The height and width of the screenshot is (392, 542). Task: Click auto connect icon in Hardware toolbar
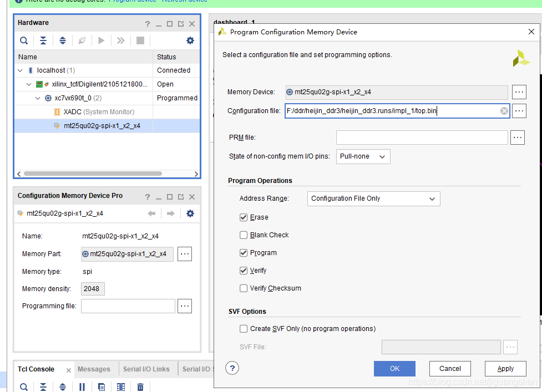(x=82, y=41)
